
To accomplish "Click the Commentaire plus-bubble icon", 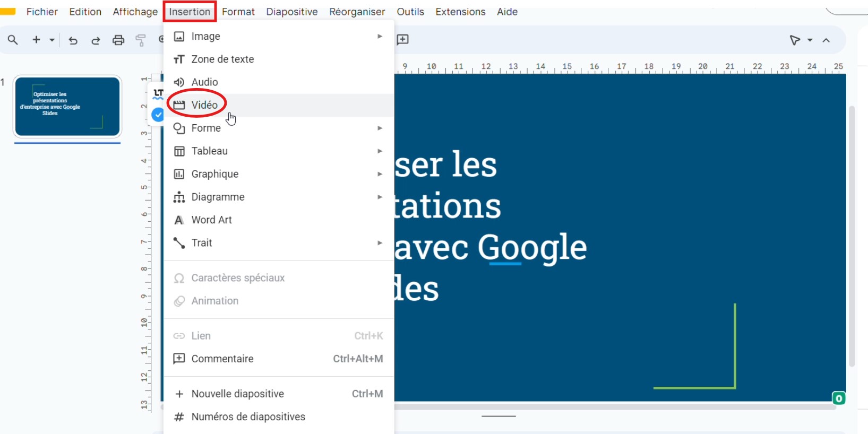I will (x=179, y=359).
